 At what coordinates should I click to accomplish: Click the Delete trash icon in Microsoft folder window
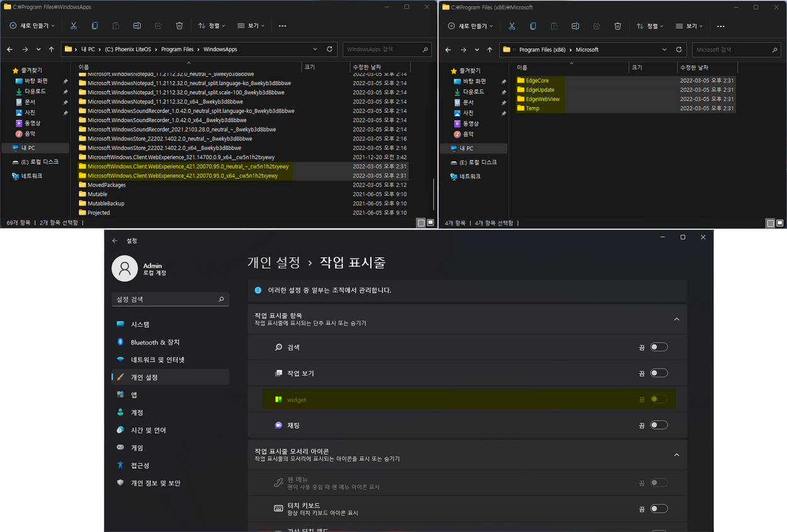click(618, 26)
